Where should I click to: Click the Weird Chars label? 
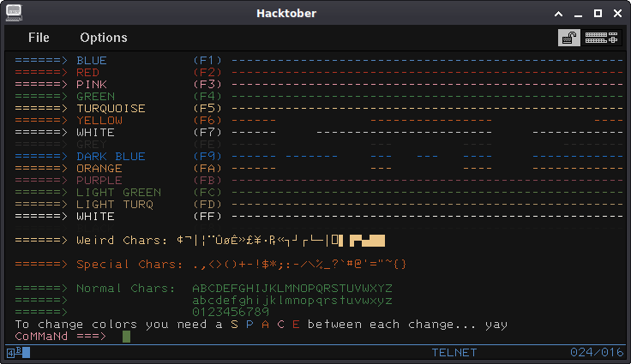pos(123,241)
